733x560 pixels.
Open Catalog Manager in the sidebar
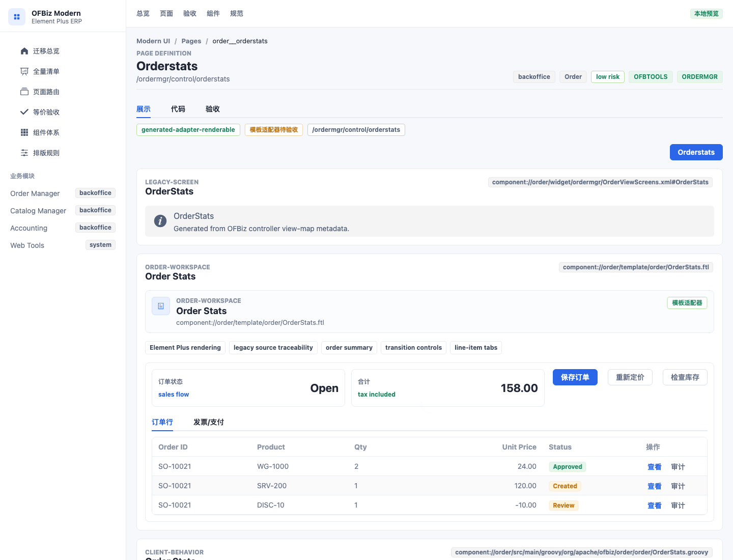tap(63, 211)
